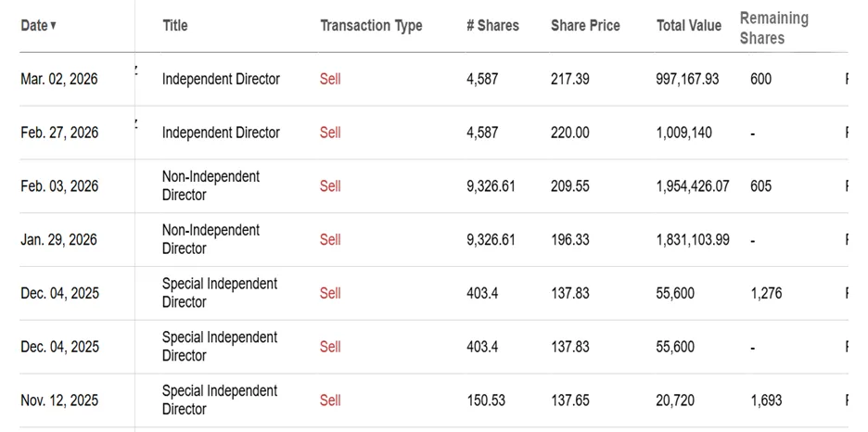Click Sell in the Feb. 27, 2026 row
Screen dimensions: 868x432
tap(330, 133)
